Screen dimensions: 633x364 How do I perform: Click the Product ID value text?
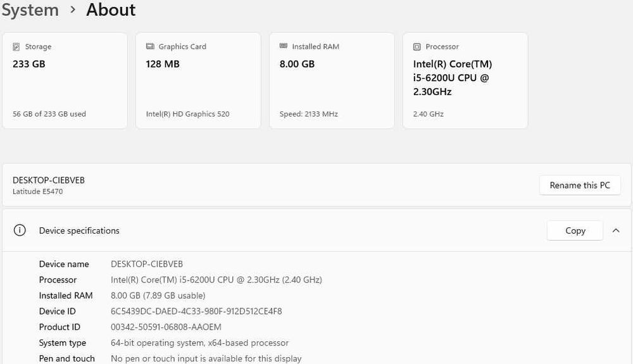(x=166, y=327)
